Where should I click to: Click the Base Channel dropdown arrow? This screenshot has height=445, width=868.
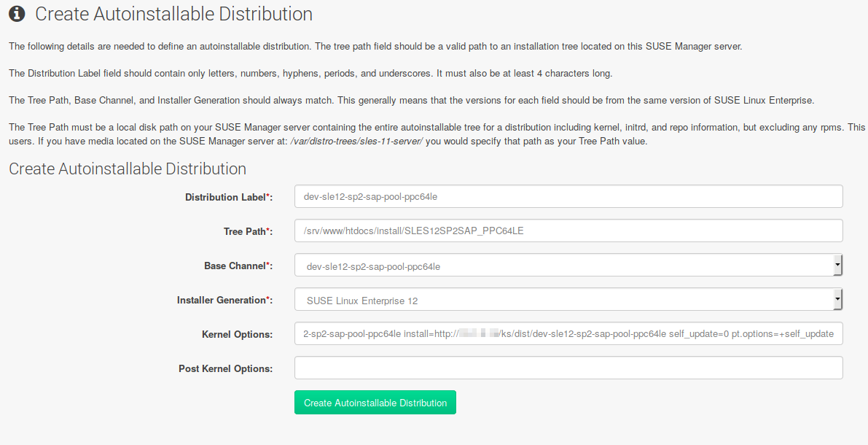(837, 265)
